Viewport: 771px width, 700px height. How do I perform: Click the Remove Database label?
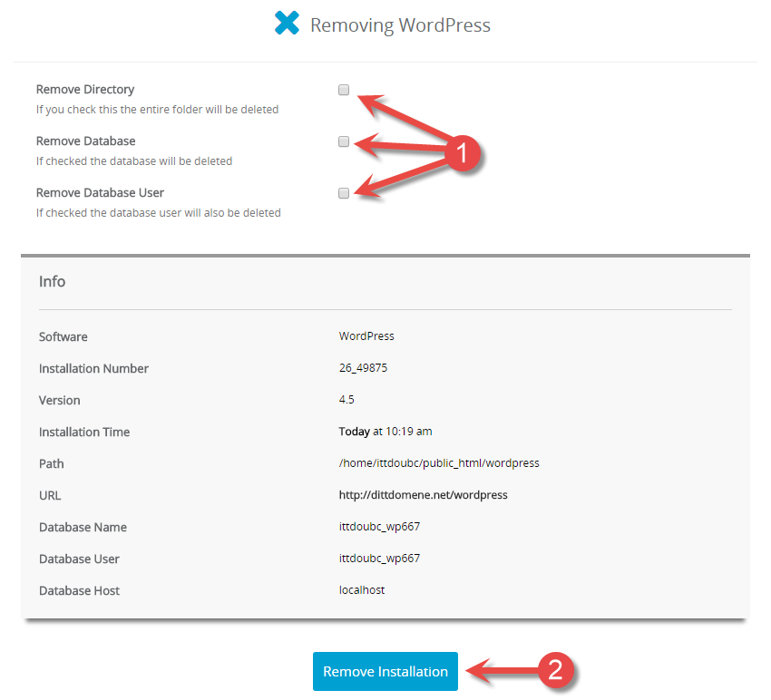coord(85,141)
